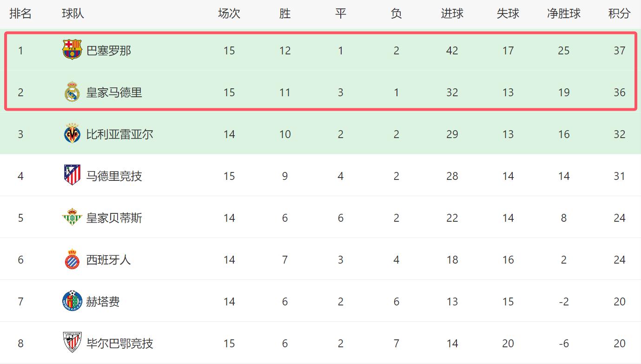Open the 毕尔巴鄂竞技 team link
This screenshot has width=641, height=364.
(120, 343)
